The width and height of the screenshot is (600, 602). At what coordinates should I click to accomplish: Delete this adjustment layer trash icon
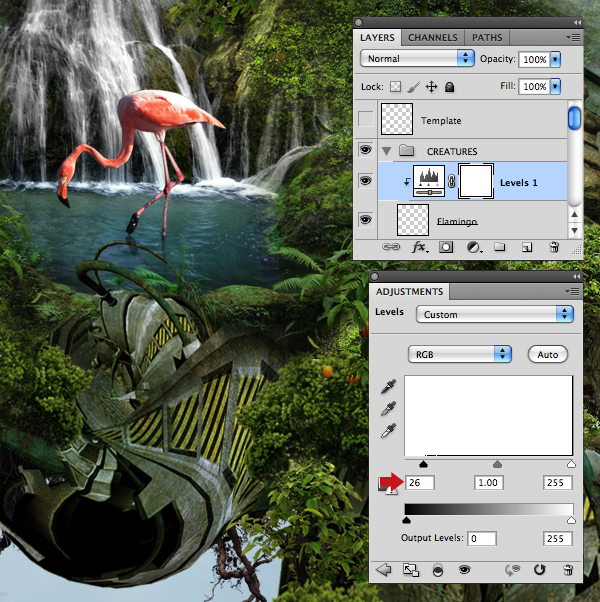pyautogui.click(x=568, y=570)
